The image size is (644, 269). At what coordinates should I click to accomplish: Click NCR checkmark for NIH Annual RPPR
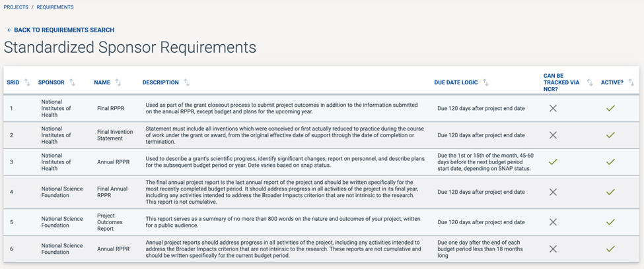coord(553,162)
